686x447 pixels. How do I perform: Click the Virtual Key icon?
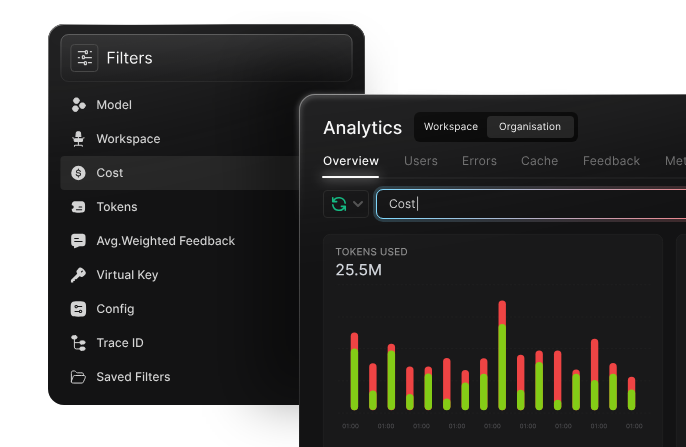click(x=78, y=275)
